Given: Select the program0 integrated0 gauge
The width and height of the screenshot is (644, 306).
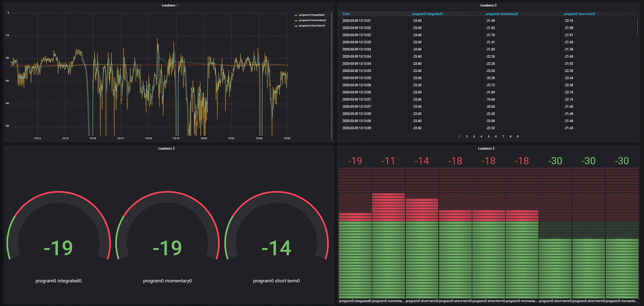Looking at the screenshot, I should tap(58, 237).
